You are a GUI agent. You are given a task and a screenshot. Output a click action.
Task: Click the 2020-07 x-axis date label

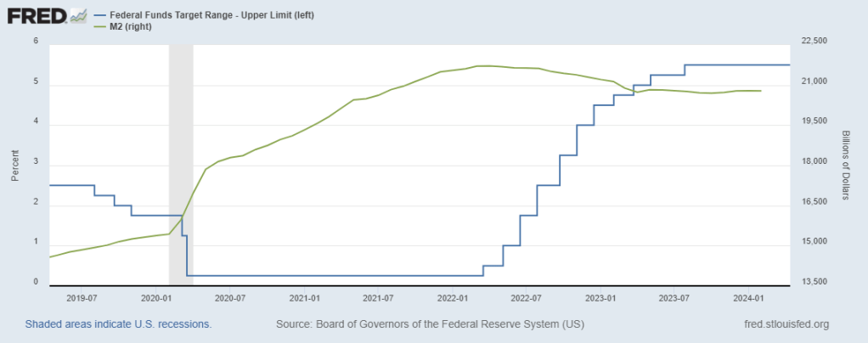click(x=230, y=298)
